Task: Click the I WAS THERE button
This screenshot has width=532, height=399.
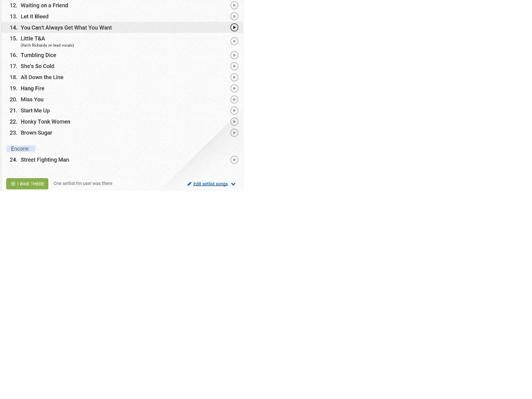Action: point(27,184)
